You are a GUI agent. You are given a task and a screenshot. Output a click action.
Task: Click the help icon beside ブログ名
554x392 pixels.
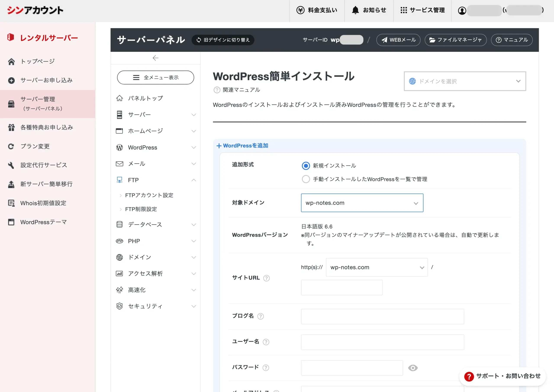click(x=261, y=316)
